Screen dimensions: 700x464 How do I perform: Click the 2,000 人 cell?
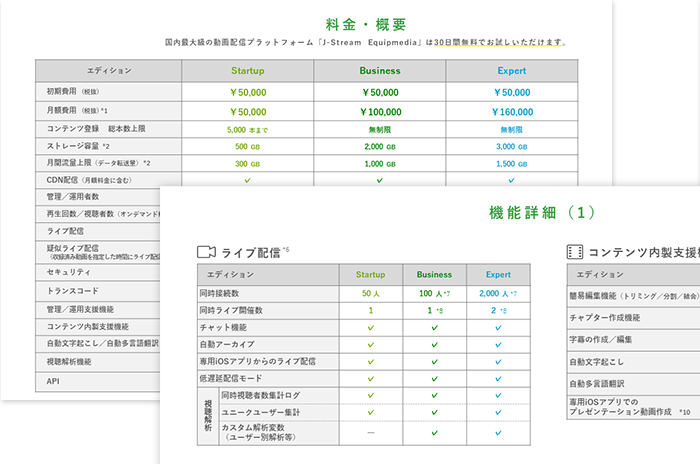498,293
